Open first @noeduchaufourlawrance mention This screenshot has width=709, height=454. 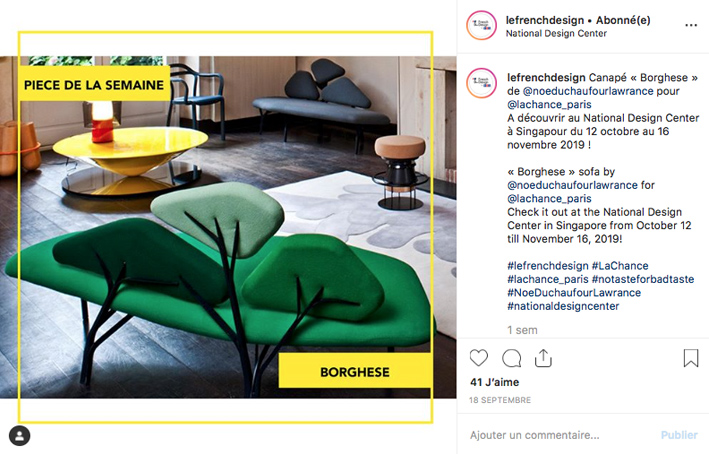click(588, 91)
